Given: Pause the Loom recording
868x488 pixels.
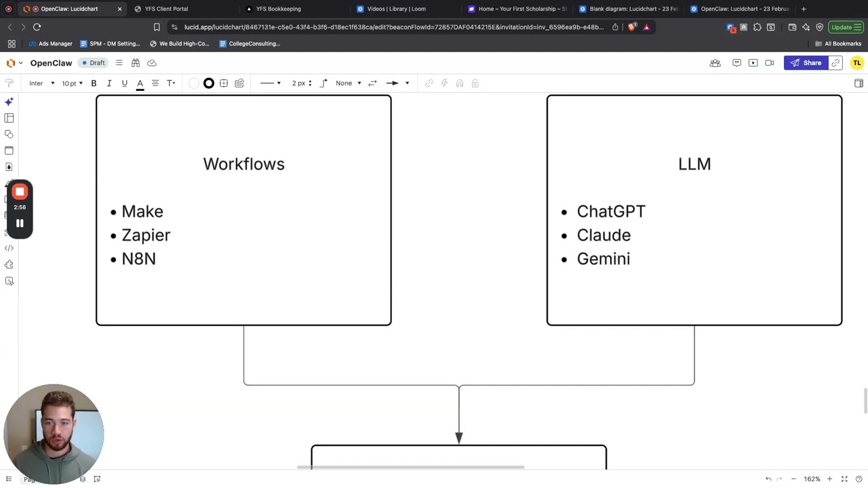Looking at the screenshot, I should [20, 223].
